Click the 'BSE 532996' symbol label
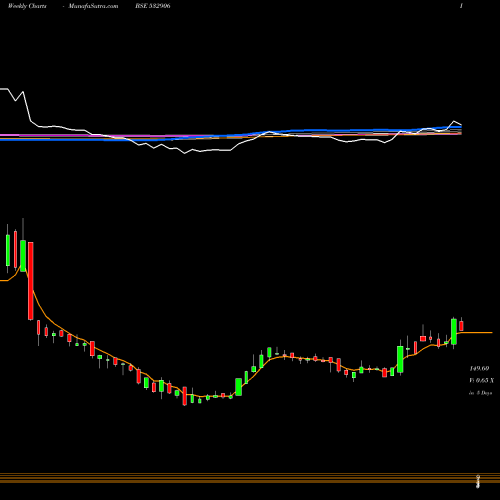This screenshot has width=500, height=500. point(153,6)
